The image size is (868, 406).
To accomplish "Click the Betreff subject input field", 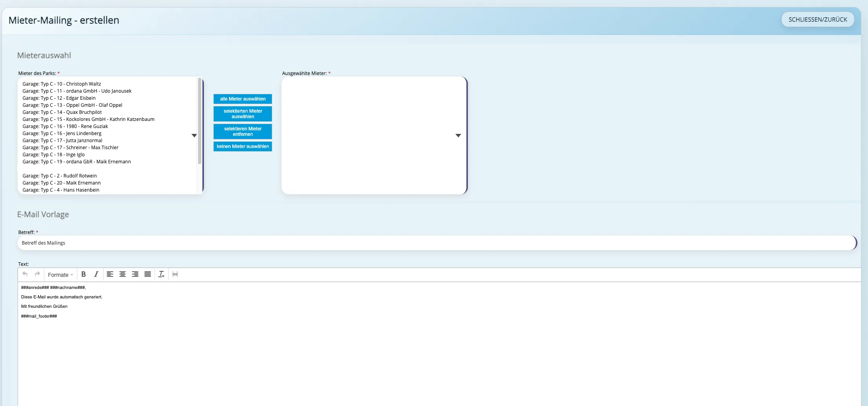I will 437,243.
